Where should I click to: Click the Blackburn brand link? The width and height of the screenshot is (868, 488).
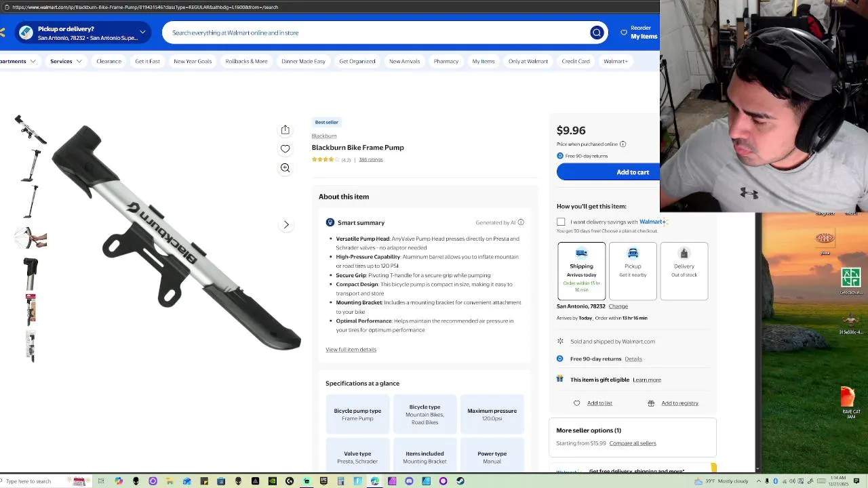tap(324, 136)
